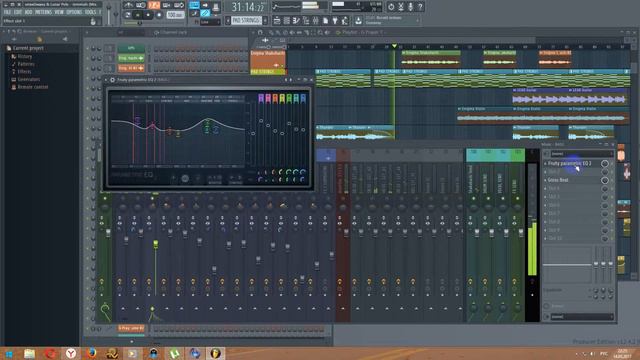The height and width of the screenshot is (360, 640).
Task: Disable Gross Beat slot enable knob
Action: pyautogui.click(x=604, y=180)
